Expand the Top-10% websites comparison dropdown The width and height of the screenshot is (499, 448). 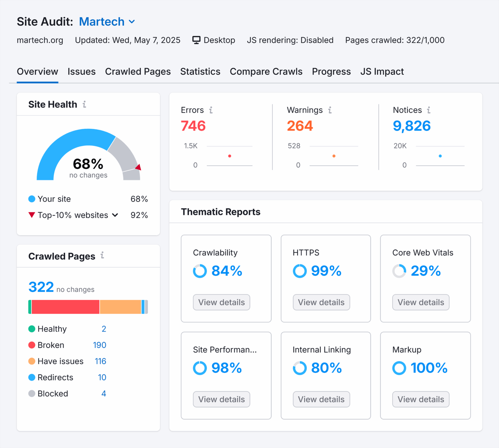[x=115, y=215]
